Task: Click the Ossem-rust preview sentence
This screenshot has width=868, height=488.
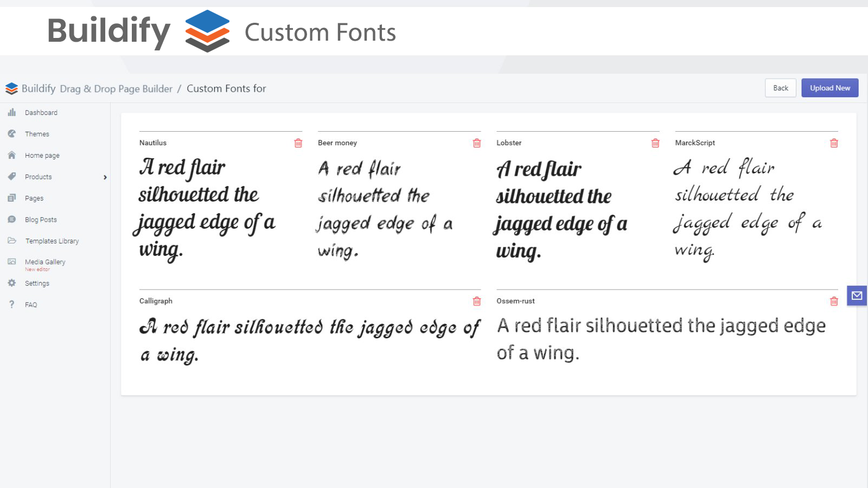Action: coord(661,339)
